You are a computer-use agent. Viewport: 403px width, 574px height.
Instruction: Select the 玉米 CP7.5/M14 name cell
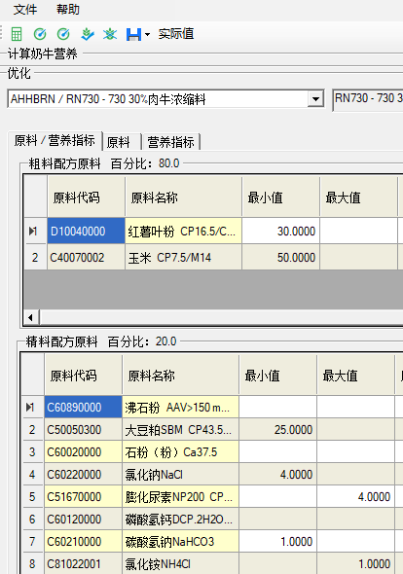(183, 257)
